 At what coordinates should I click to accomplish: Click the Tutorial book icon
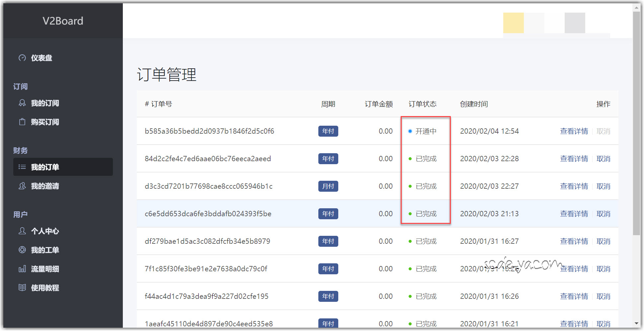tap(22, 288)
